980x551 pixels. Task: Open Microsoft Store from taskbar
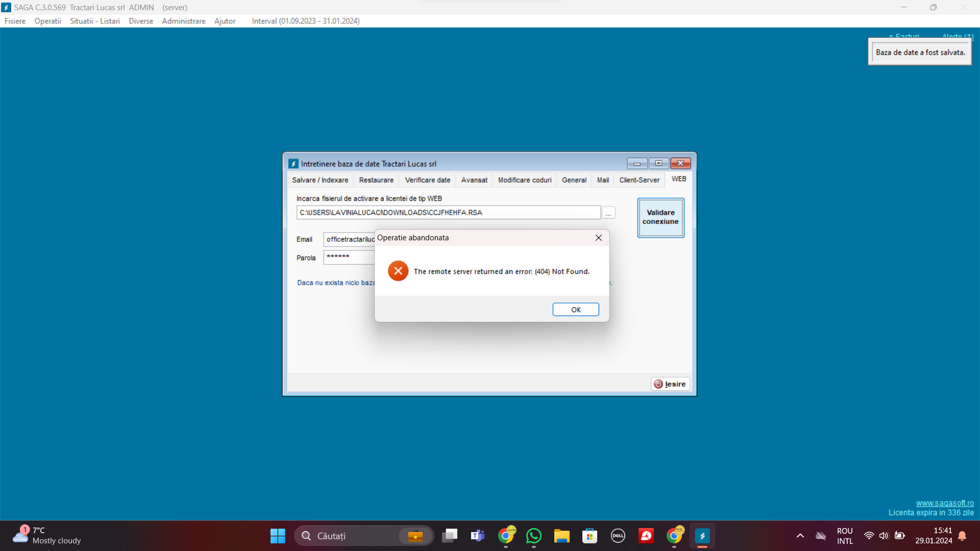pyautogui.click(x=590, y=536)
